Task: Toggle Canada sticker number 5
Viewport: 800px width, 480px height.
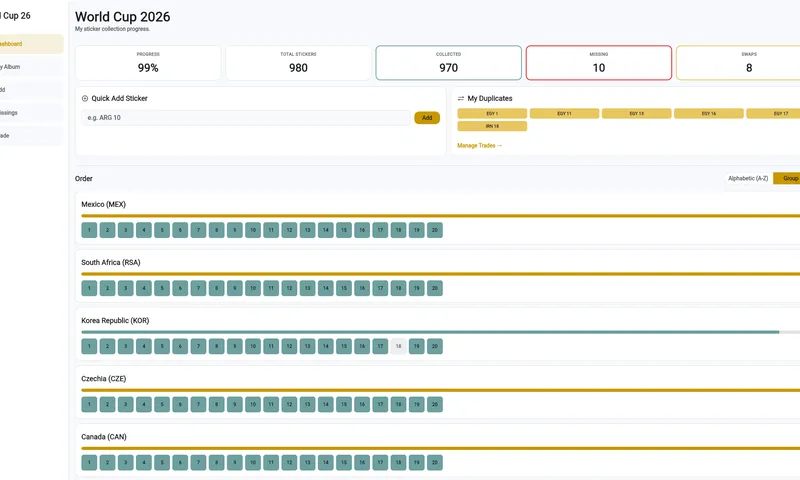Action: [162, 463]
